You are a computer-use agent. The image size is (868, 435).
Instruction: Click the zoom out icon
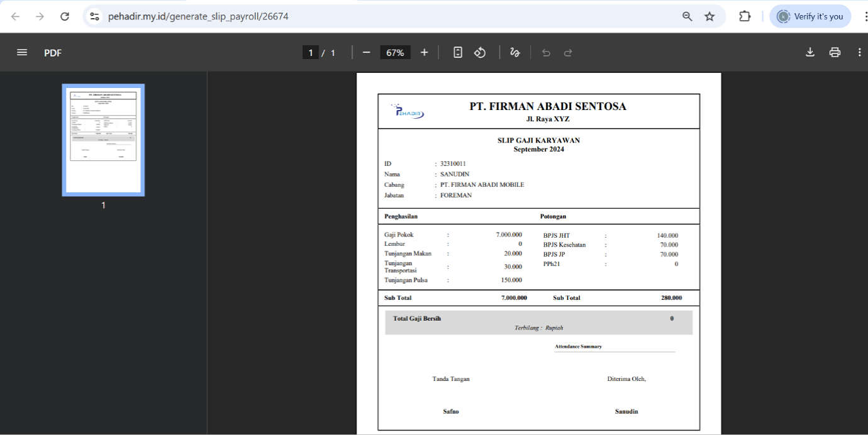367,52
